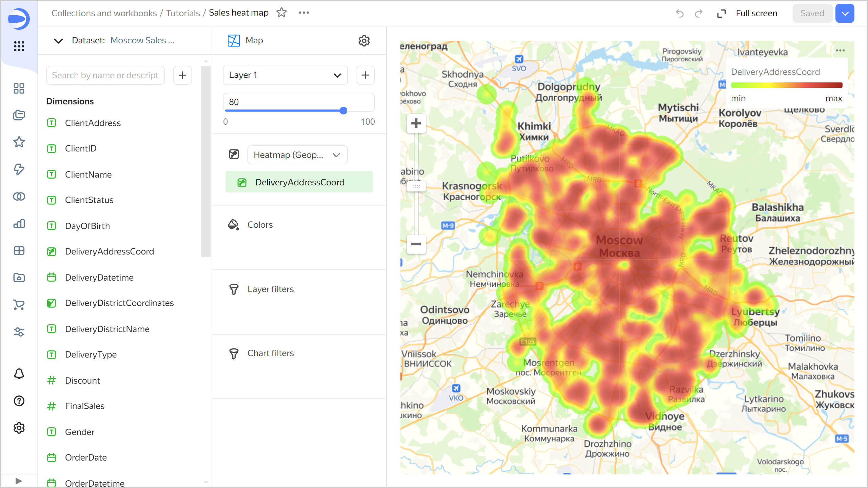Viewport: 868px width, 488px height.
Task: Open the Layer 1 dropdown
Action: point(285,75)
